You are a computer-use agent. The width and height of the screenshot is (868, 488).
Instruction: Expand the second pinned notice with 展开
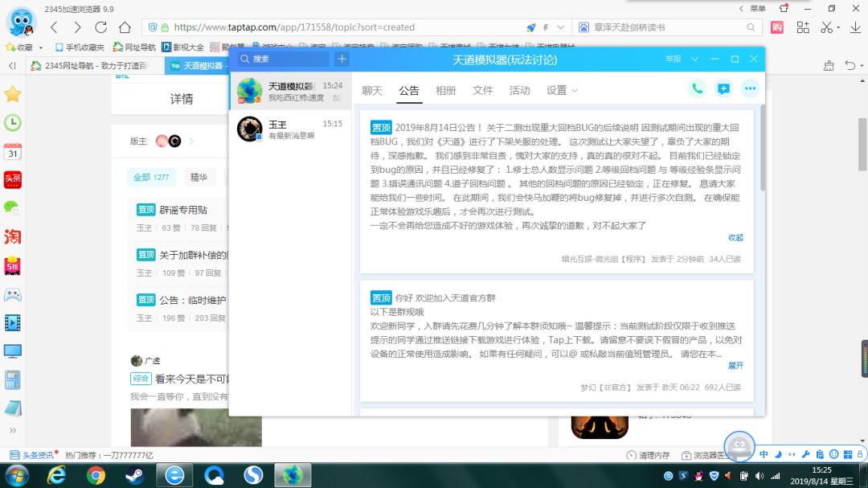click(735, 366)
